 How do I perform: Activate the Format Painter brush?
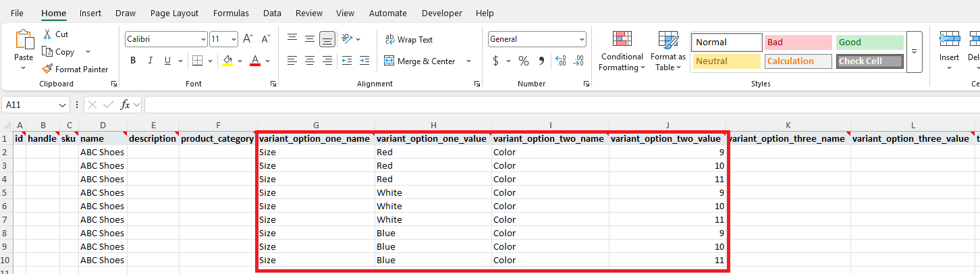click(47, 69)
